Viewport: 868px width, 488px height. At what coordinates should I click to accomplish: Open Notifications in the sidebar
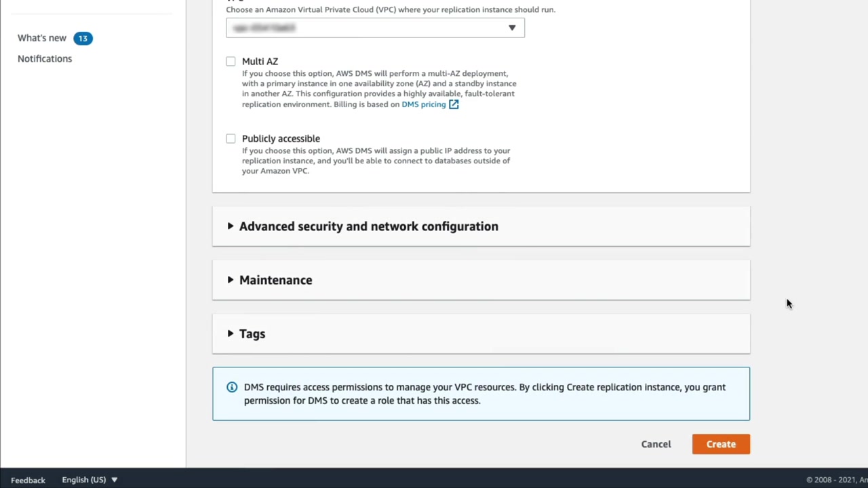click(x=45, y=59)
